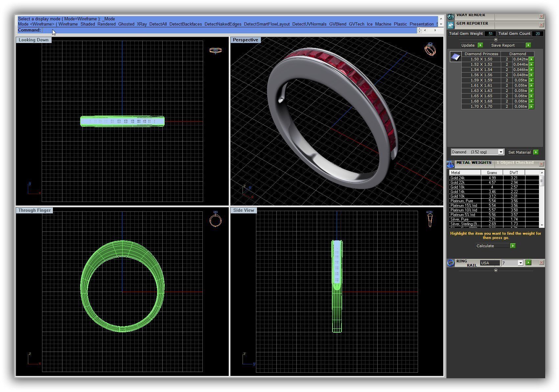Click the Gem Reporter panel icon
Screen dimensions: 559x392
[x=451, y=25]
